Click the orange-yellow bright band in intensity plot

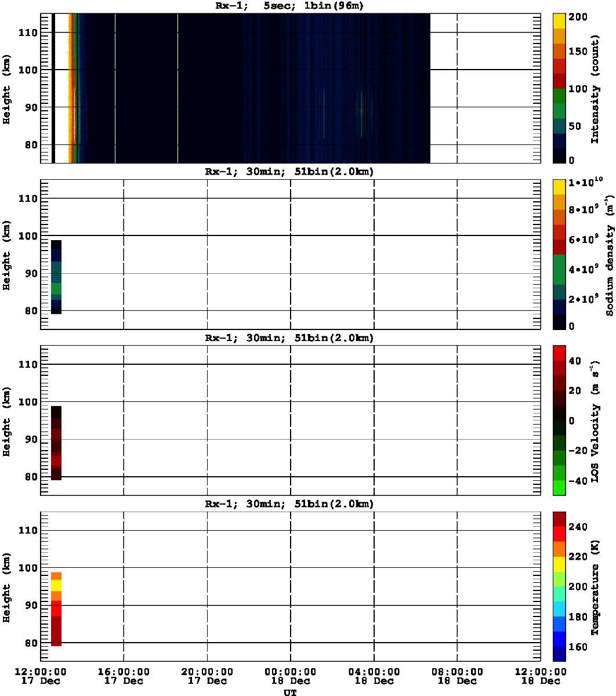click(x=72, y=87)
